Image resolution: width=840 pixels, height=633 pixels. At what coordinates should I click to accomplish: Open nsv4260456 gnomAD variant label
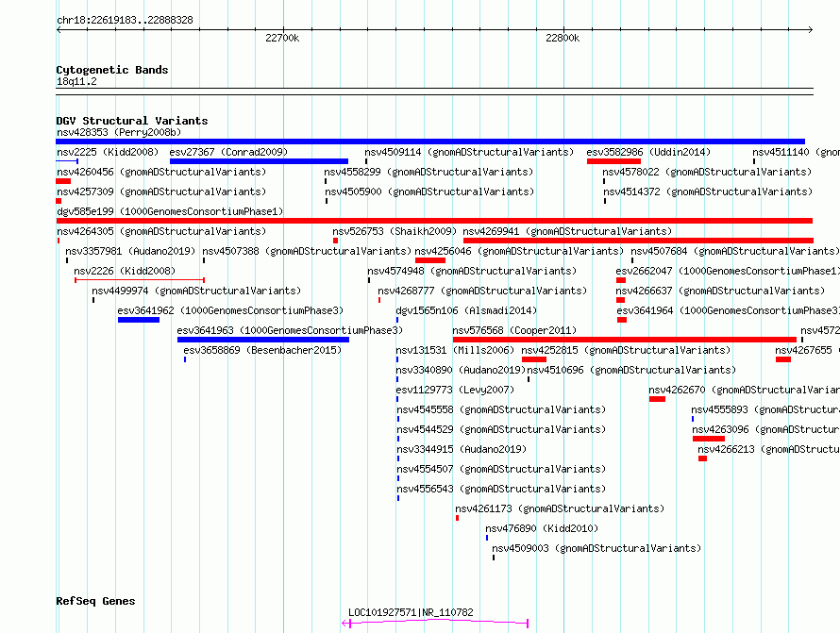point(161,172)
